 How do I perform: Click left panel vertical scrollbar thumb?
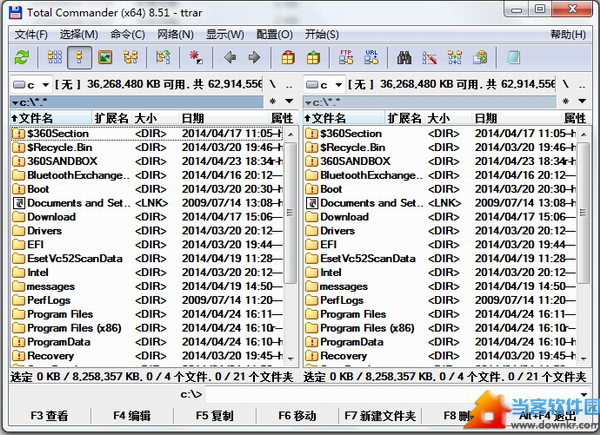290,213
